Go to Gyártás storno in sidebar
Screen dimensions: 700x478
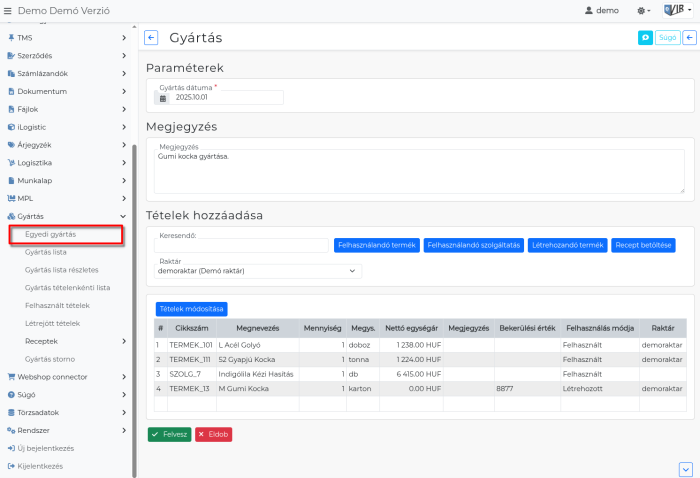pyautogui.click(x=49, y=359)
